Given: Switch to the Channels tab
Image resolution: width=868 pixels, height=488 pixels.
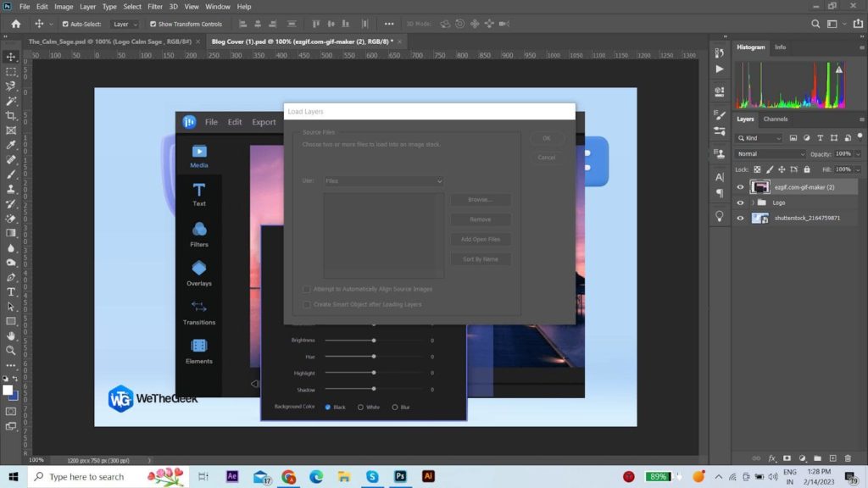Looking at the screenshot, I should point(775,119).
